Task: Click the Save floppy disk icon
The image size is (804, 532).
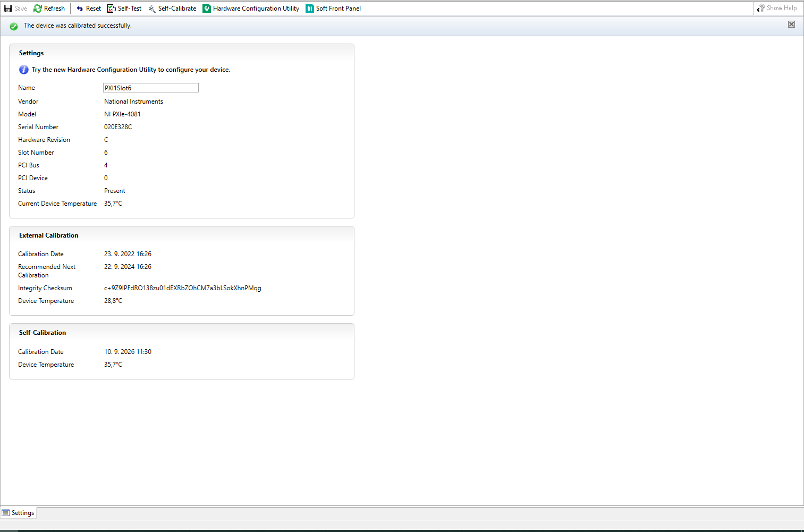Action: tap(8, 9)
